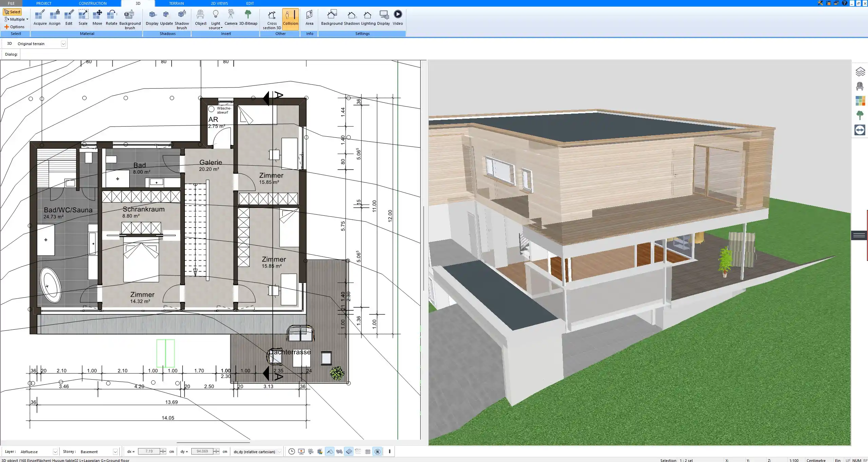Image resolution: width=868 pixels, height=462 pixels.
Task: Toggle the grid display in the status bar
Action: pyautogui.click(x=368, y=451)
